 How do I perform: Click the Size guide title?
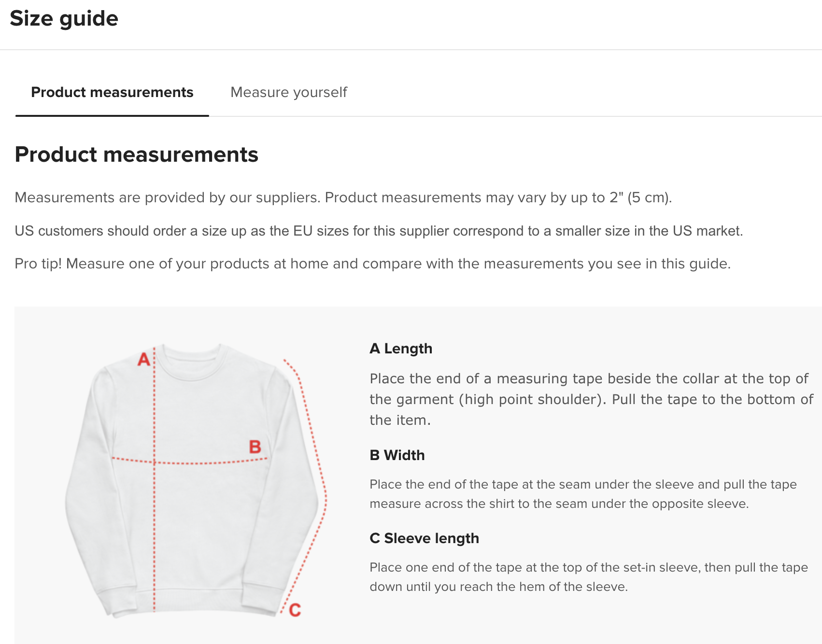click(64, 19)
